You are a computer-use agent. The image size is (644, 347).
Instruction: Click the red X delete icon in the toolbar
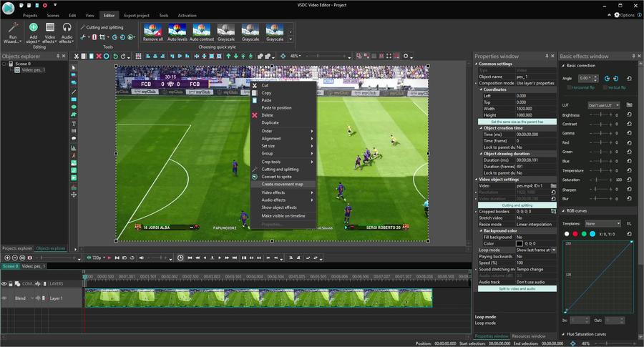(99, 56)
